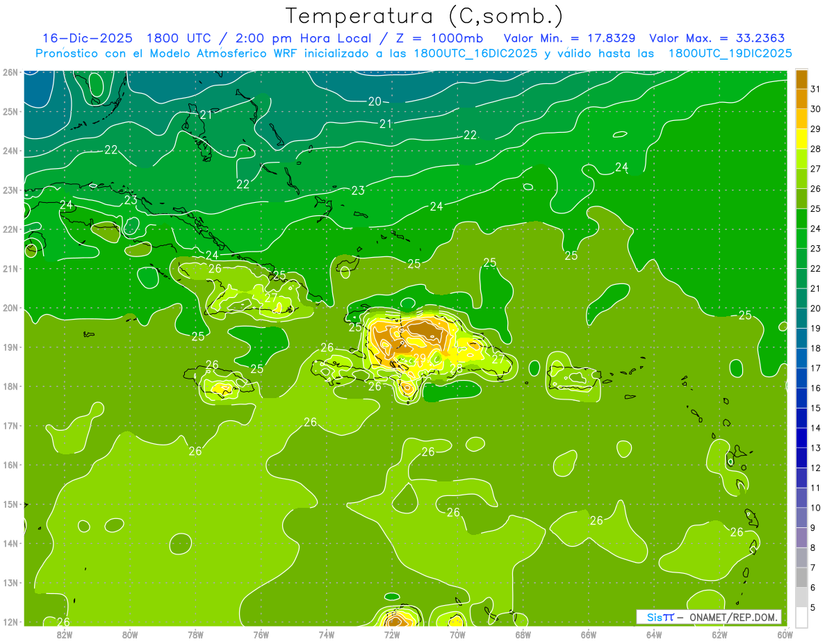The height and width of the screenshot is (644, 834).
Task: Click the '5' color bar label
Action: click(x=813, y=608)
